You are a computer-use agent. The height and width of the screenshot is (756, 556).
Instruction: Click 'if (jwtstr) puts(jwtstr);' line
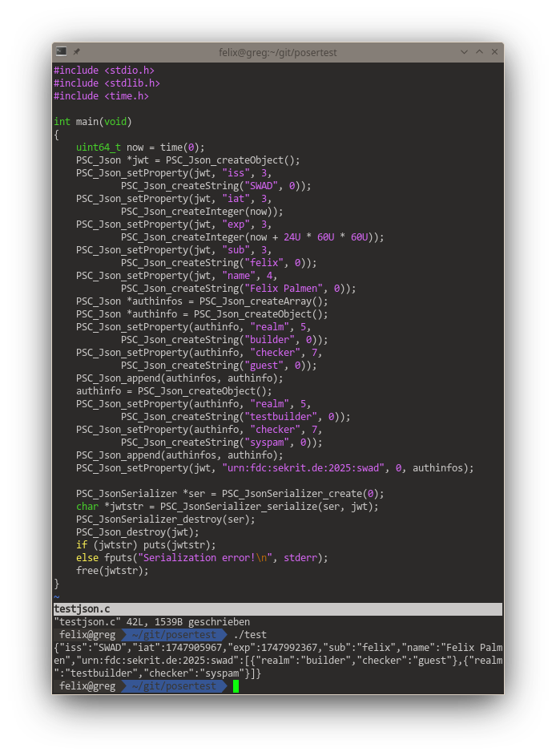pos(146,545)
